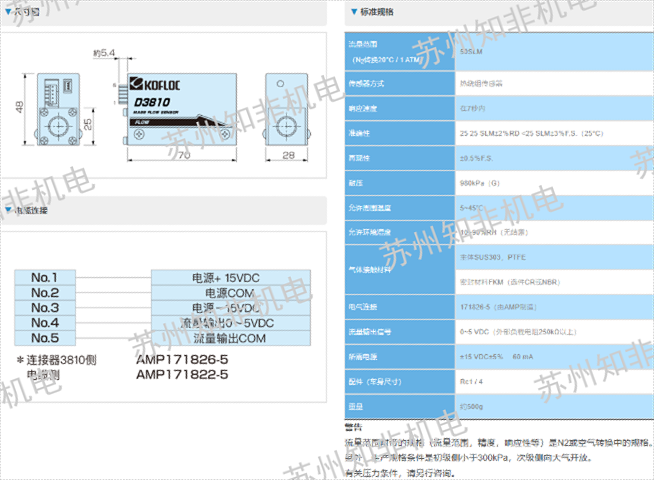Select the Rc1 / 4 fitting value
Viewport: 654px width, 480px height.
pos(471,382)
